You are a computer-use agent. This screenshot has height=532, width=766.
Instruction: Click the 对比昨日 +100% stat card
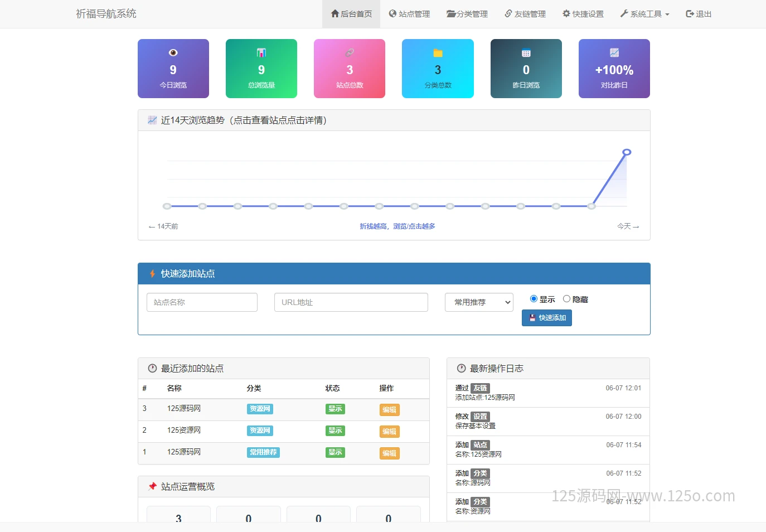[614, 69]
